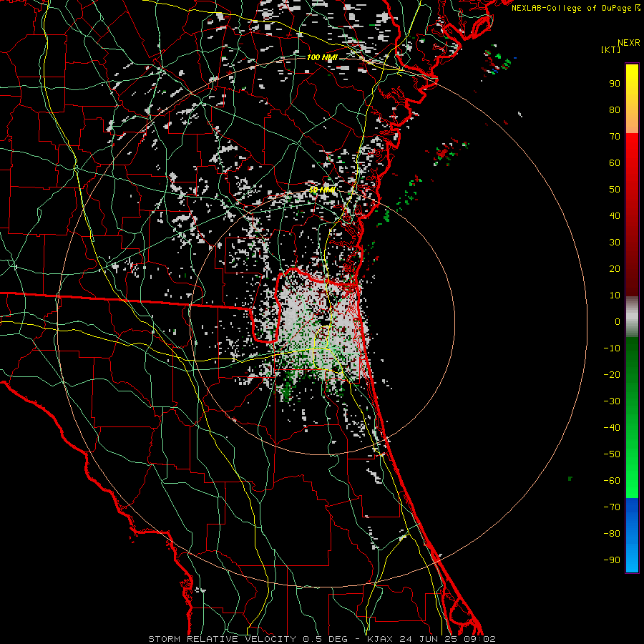Select the -90 value on the velocity scale
Image resolution: width=644 pixels, height=644 pixels.
click(612, 560)
